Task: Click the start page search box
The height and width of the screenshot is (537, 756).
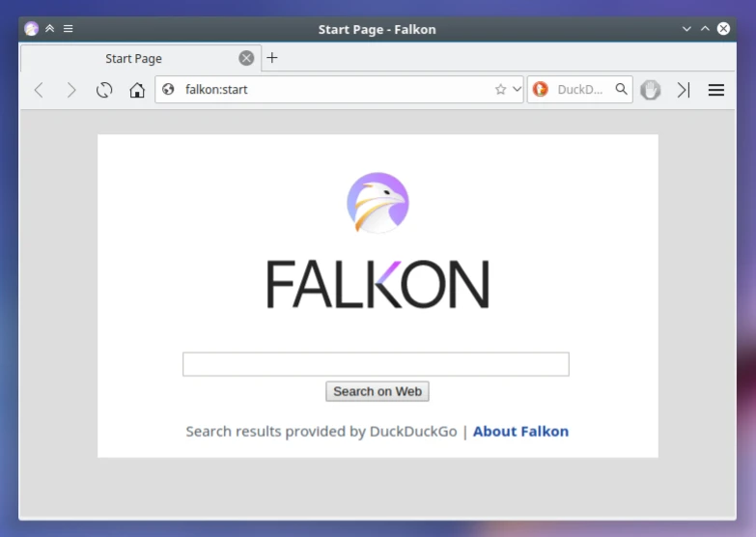Action: (376, 364)
